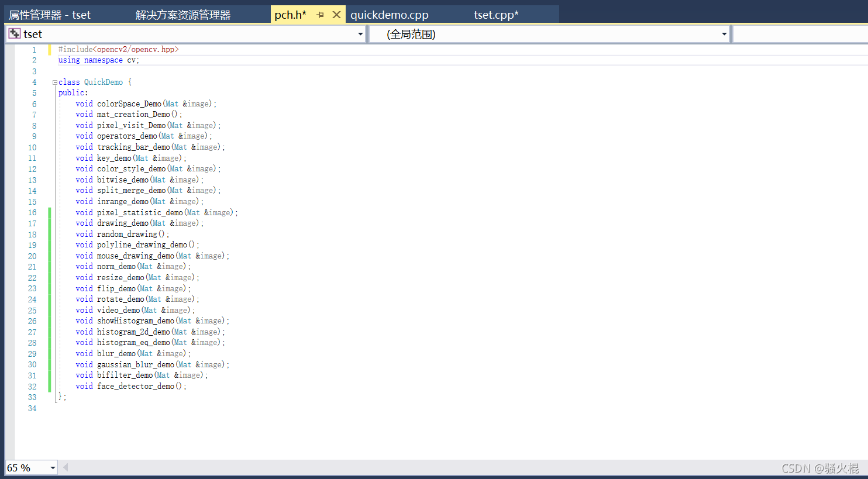Click the using namespace cv; line

point(99,60)
